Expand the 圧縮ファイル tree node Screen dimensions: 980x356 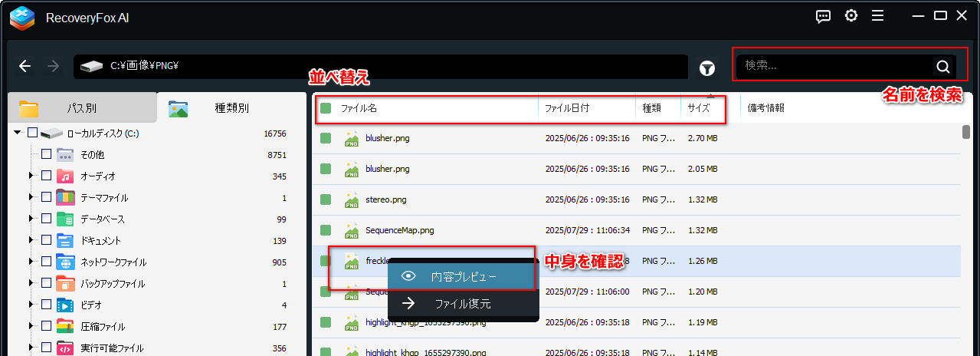(31, 326)
